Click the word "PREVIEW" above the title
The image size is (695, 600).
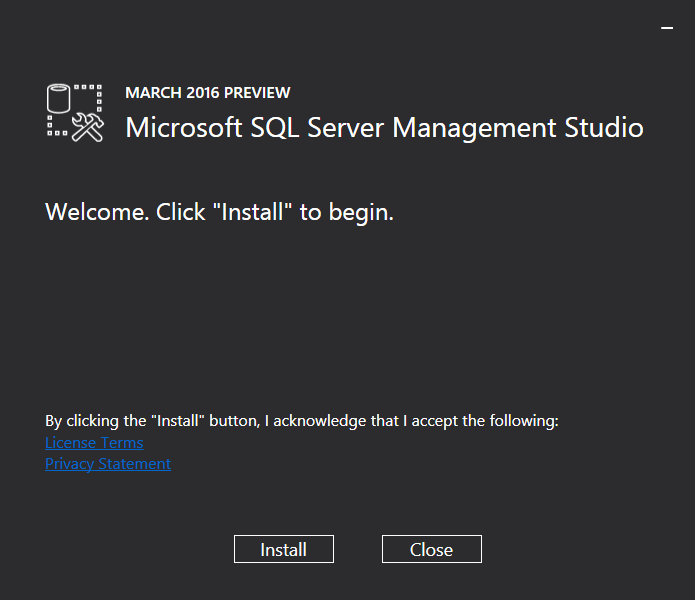(x=257, y=93)
